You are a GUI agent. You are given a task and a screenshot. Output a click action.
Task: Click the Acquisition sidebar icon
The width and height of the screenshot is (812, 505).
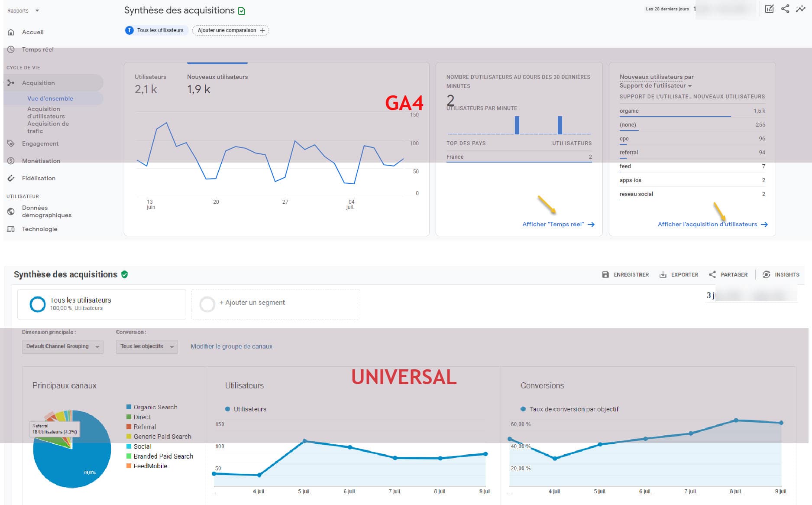11,83
